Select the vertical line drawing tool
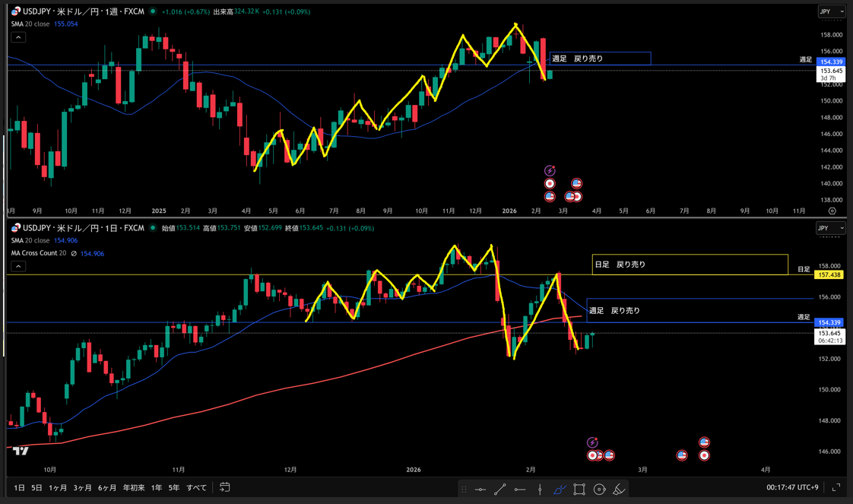This screenshot has width=853, height=504. pos(540,489)
